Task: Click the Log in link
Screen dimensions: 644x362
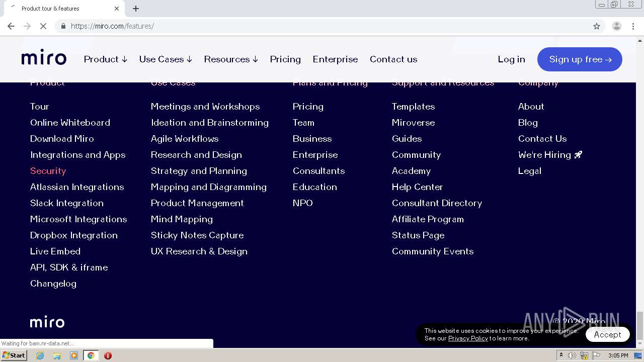Action: 511,59
